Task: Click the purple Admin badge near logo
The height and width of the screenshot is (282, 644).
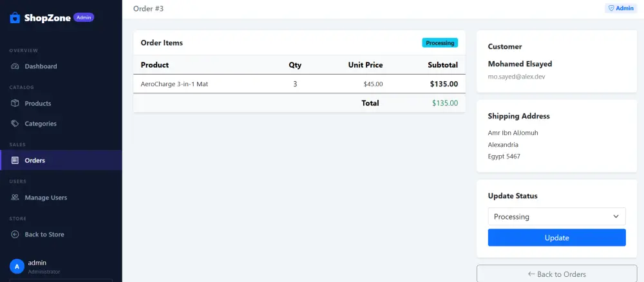Action: click(84, 17)
